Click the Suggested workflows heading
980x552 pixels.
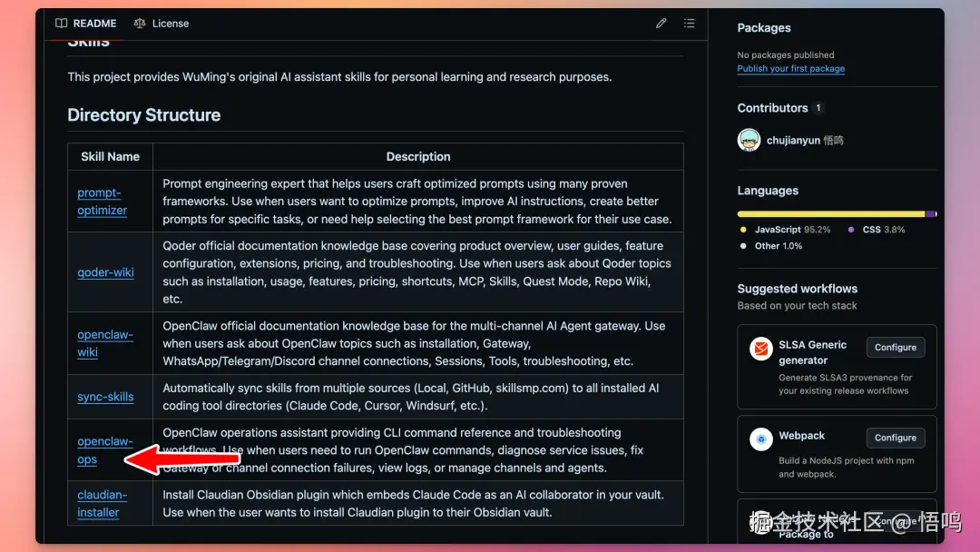(797, 288)
